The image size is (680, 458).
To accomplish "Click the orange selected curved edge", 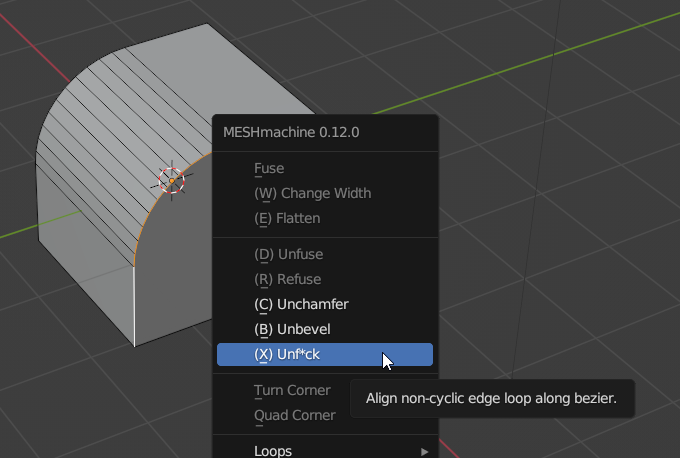I will pos(146,225).
